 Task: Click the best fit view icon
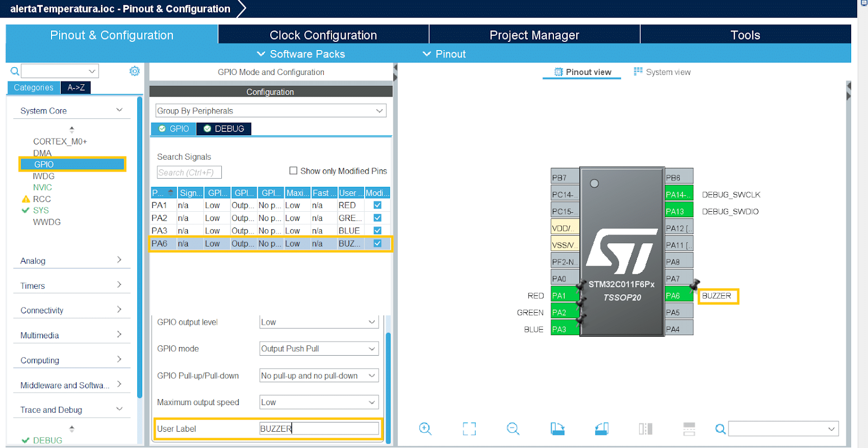click(469, 429)
